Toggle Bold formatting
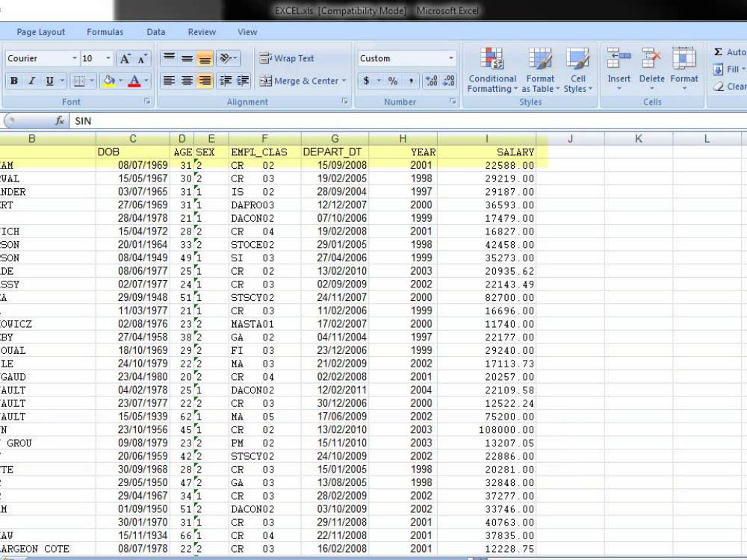 click(x=13, y=81)
